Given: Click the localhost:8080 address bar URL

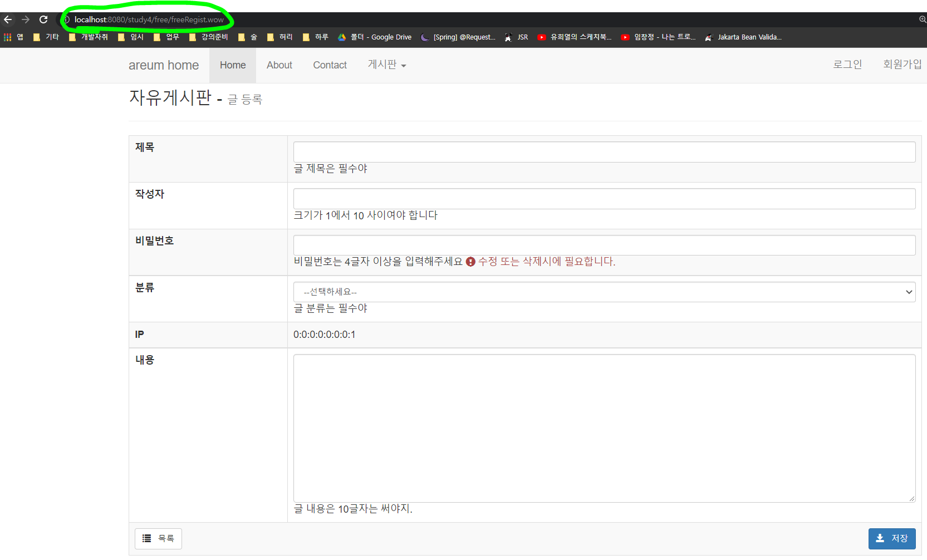Looking at the screenshot, I should [149, 19].
